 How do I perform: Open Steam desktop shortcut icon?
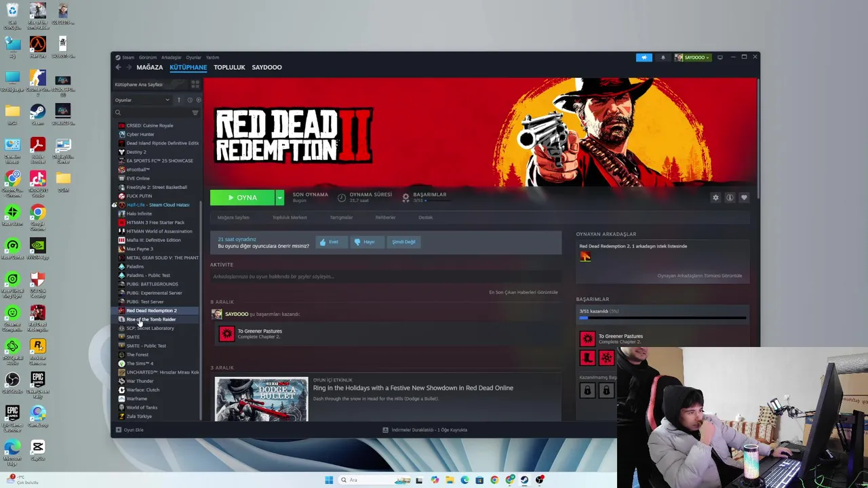37,115
